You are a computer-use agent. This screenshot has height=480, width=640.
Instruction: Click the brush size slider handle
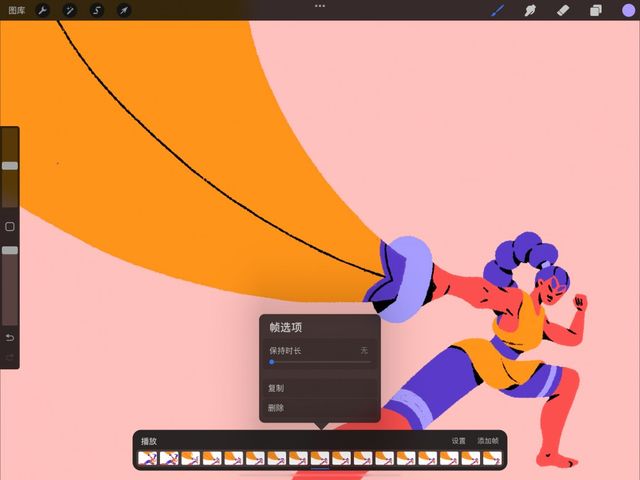tap(10, 166)
